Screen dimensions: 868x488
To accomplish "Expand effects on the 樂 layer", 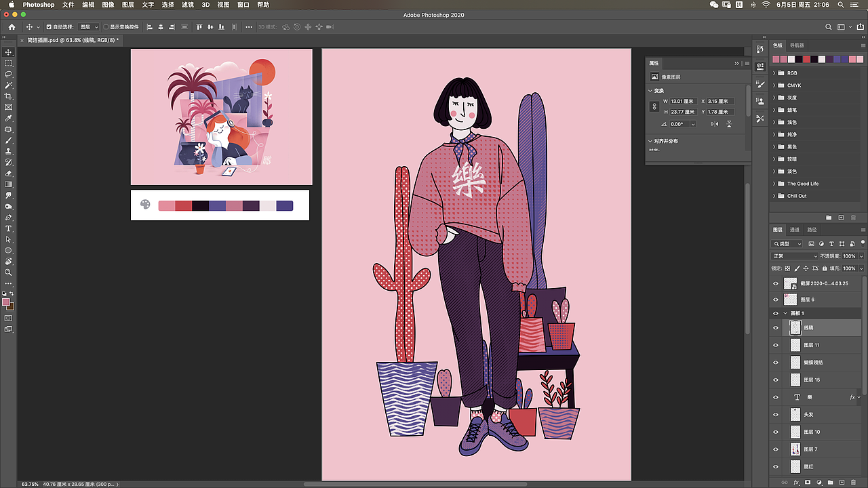I will pos(859,397).
